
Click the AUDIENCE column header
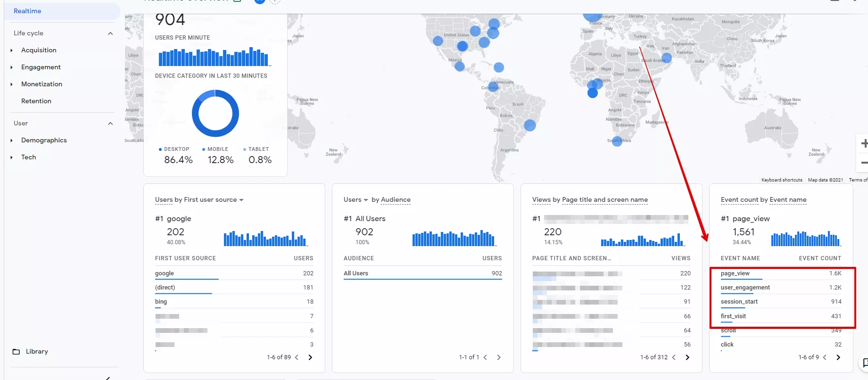359,258
